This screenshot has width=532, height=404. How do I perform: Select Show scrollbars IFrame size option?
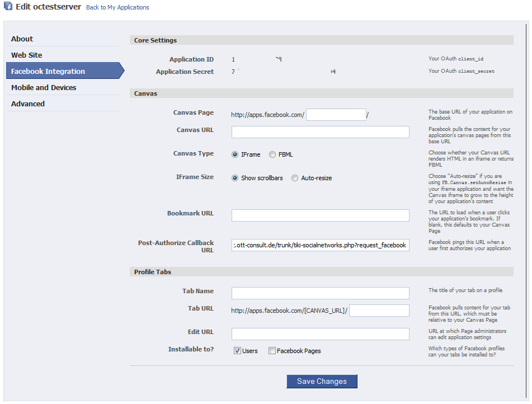pos(235,178)
